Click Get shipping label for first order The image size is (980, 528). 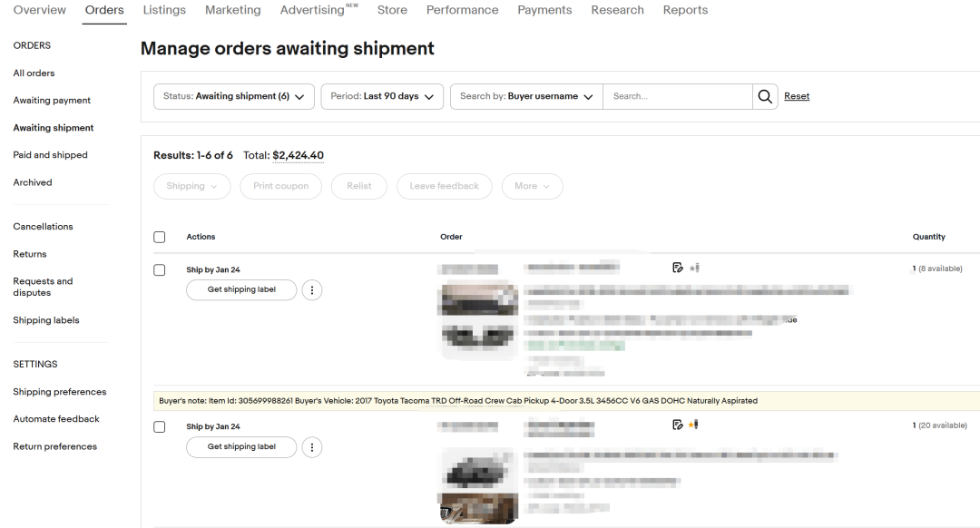tap(241, 290)
